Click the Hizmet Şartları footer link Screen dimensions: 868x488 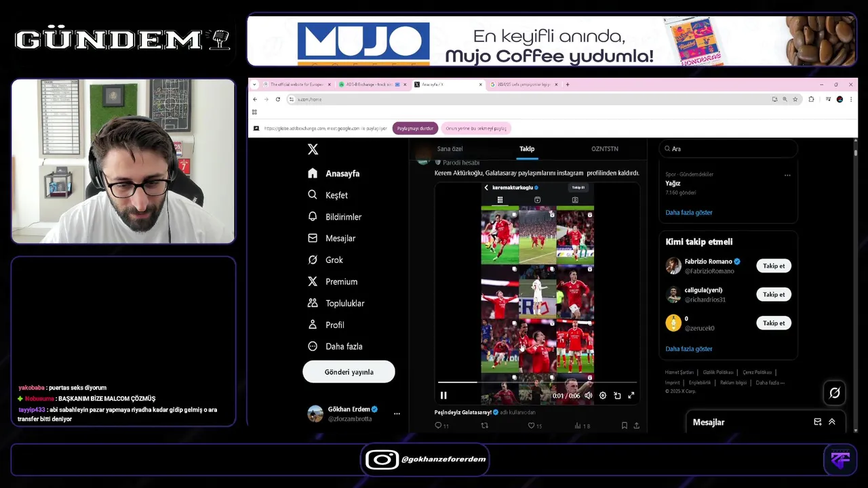click(679, 372)
